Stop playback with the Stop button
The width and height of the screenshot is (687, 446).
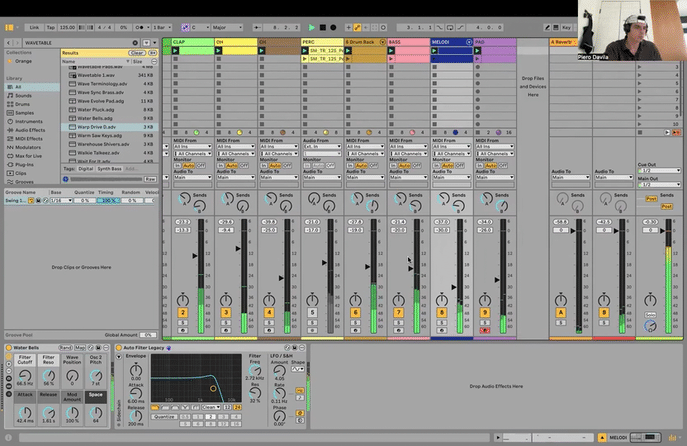click(322, 27)
